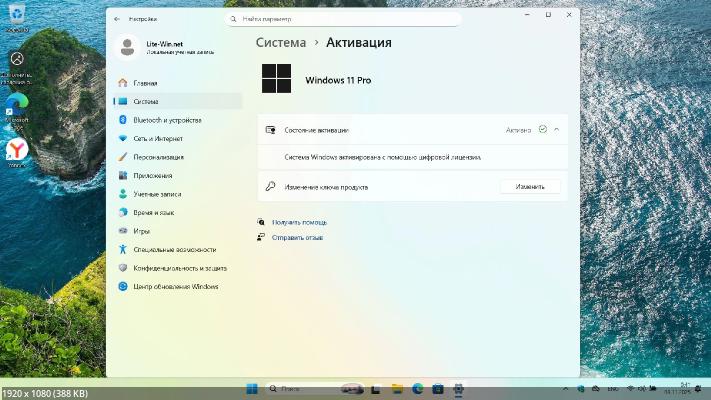Screen dimensions: 711x400
Task: Open the Windows Start menu
Action: coord(252,388)
